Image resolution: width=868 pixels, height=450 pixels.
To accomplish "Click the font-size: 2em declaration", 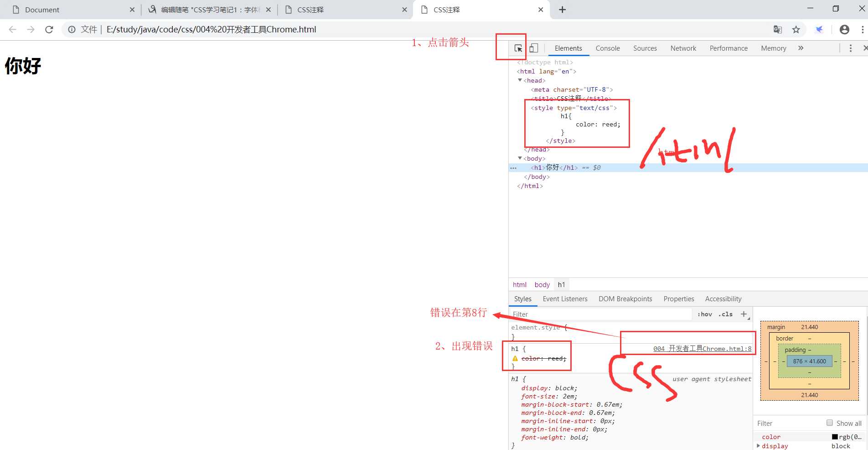I will pos(549,396).
